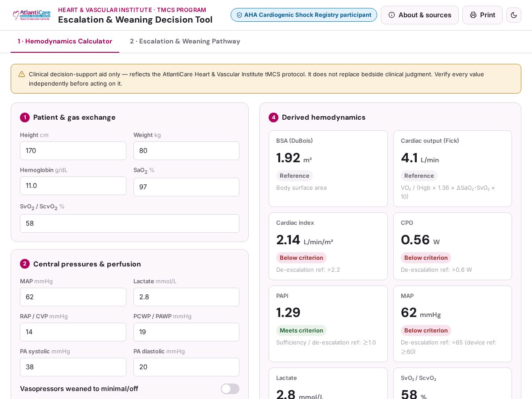
Task: Click 'HEART & VASCULAR INSTITUTE · TMCS PROGRAM' subtitle
Action: point(132,10)
